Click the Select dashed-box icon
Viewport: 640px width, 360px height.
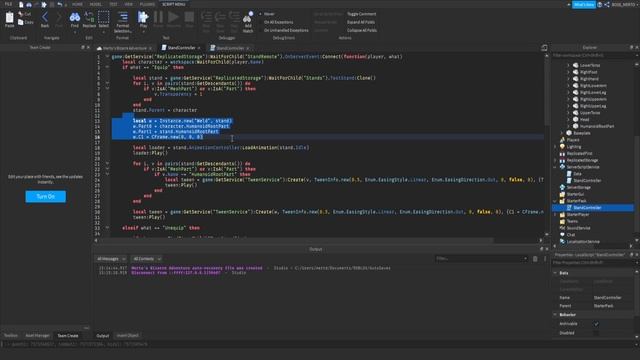[x=104, y=17]
